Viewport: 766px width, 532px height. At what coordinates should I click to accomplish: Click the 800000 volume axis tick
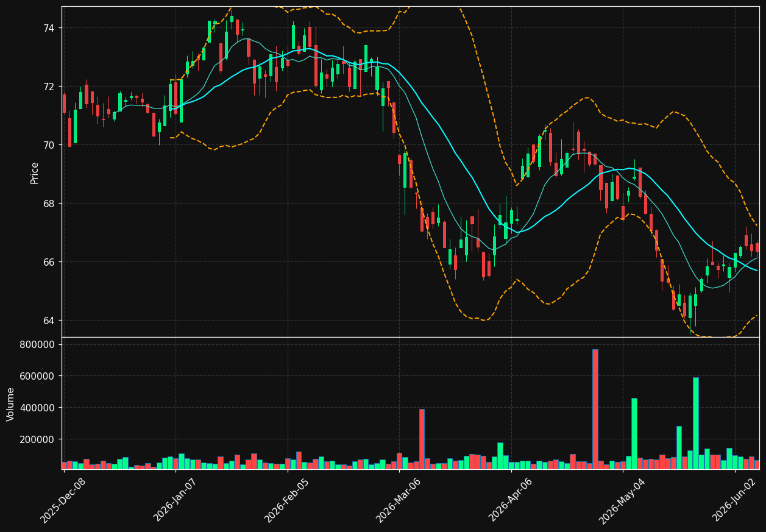(x=38, y=344)
